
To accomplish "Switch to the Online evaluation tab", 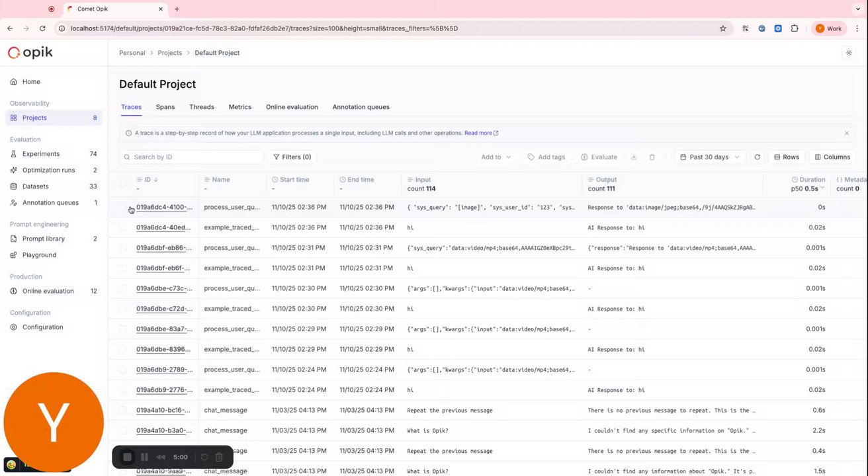I will pos(292,107).
